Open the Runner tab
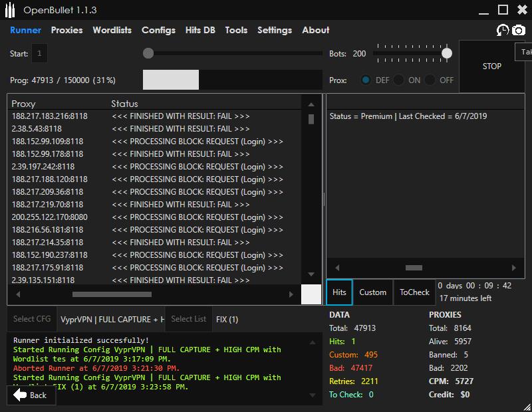Image resolution: width=532 pixels, height=412 pixels. 25,30
